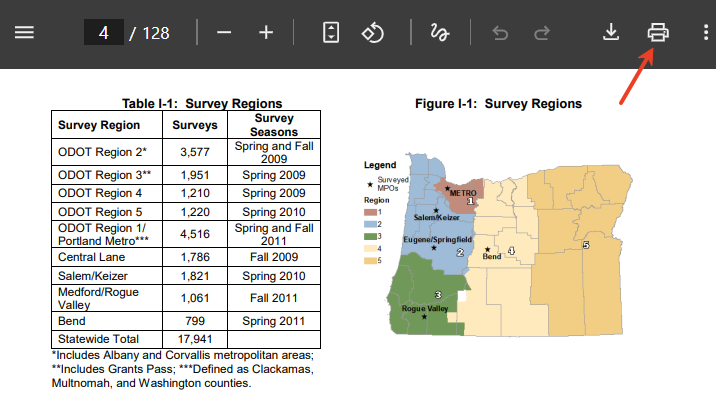The height and width of the screenshot is (398, 716).
Task: Click the Region 1 brown legend swatch
Action: tap(370, 212)
